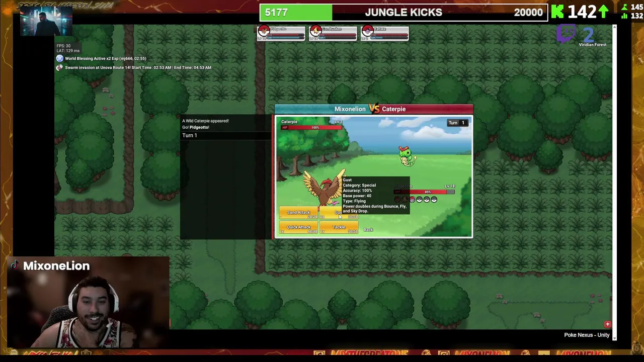The height and width of the screenshot is (362, 644).
Task: Click the LAT: 129 ms readout
Action: [x=68, y=51]
